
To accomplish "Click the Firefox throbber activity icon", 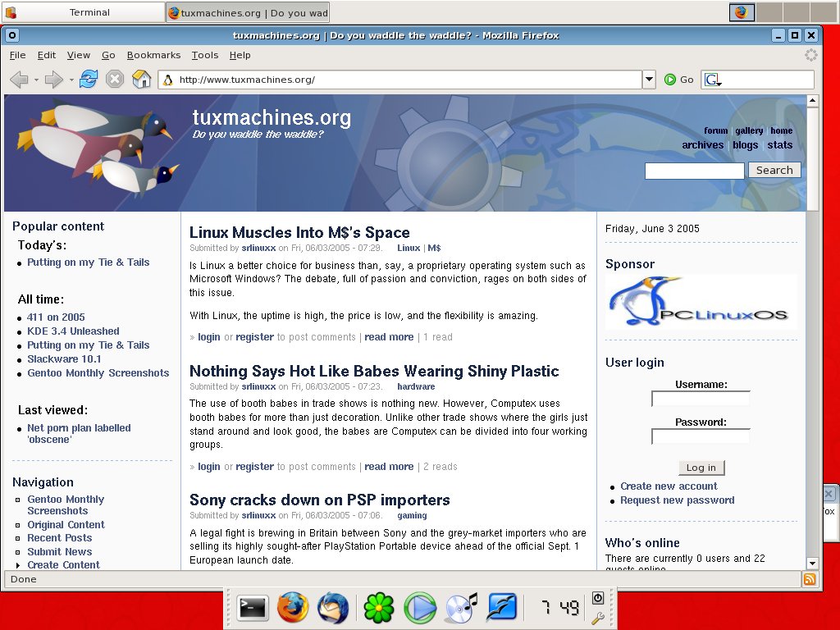I will [x=811, y=55].
